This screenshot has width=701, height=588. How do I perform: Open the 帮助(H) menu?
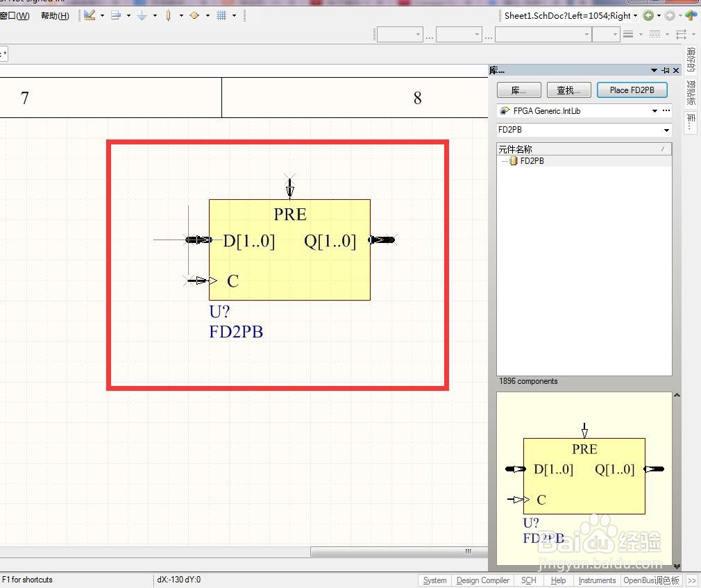[55, 16]
